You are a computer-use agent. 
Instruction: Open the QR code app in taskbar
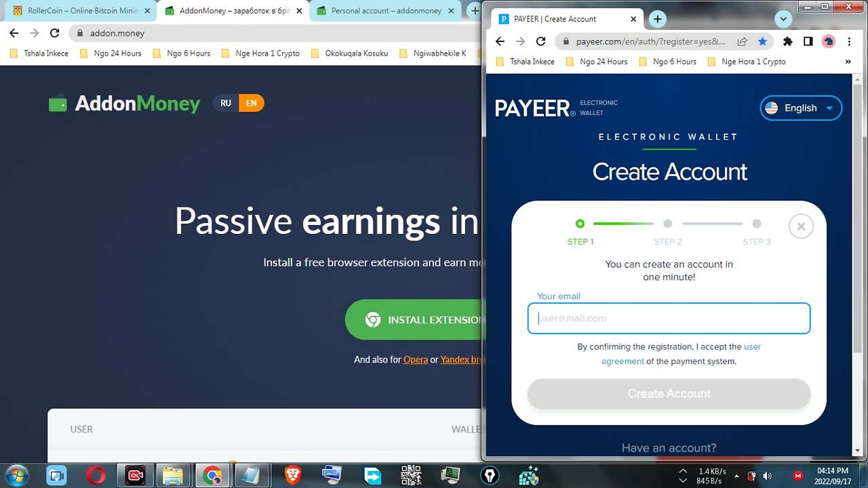pyautogui.click(x=410, y=476)
